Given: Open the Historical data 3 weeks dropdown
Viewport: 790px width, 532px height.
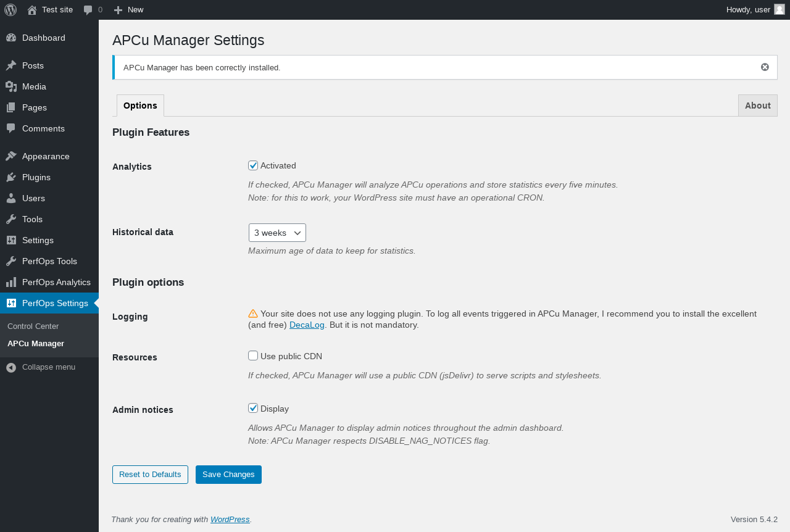Looking at the screenshot, I should pyautogui.click(x=277, y=233).
